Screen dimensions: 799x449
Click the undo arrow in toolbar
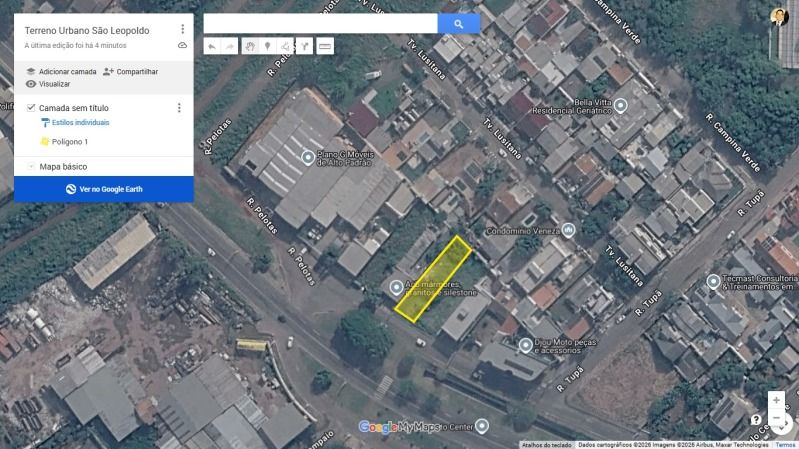click(212, 46)
